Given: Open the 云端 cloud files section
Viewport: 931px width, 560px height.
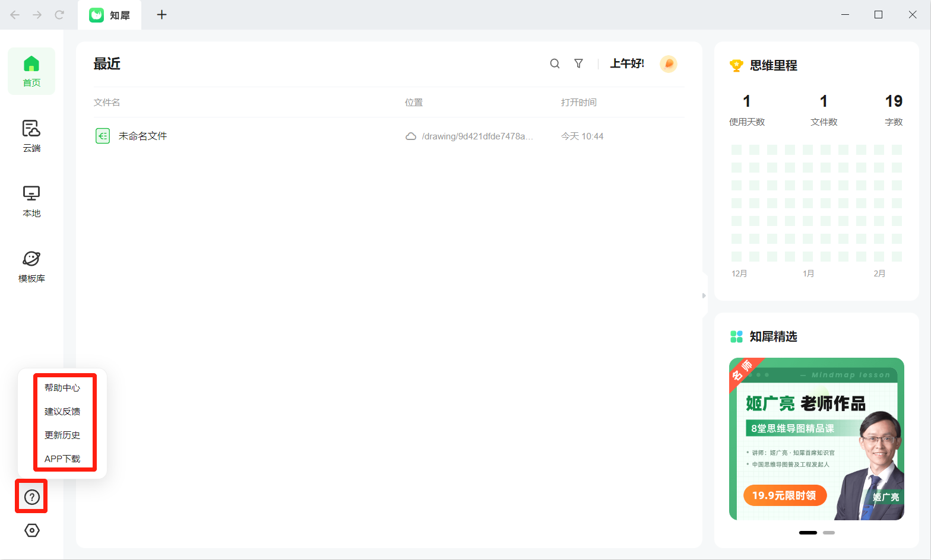Looking at the screenshot, I should click(31, 136).
